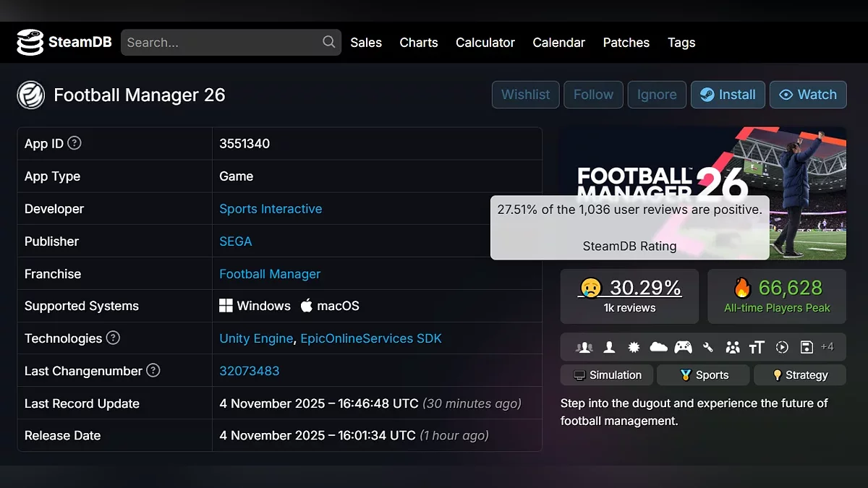Click the App ID help question icon
Screen dimensions: 868x488
tap(75, 143)
